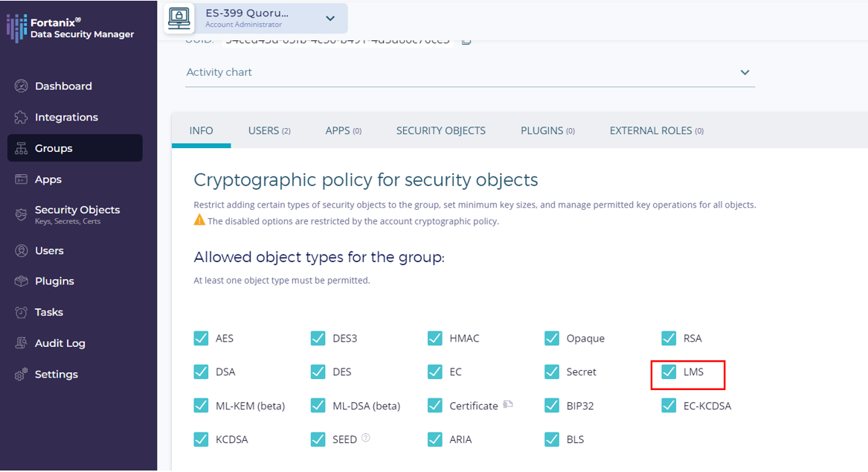Click the Settings gear icon
This screenshot has width=868, height=472.
click(21, 374)
